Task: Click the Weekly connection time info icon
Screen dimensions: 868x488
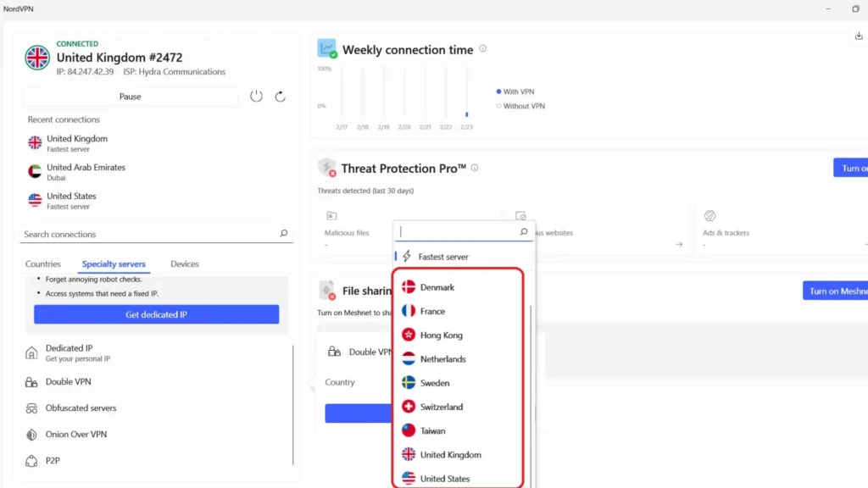Action: point(482,48)
